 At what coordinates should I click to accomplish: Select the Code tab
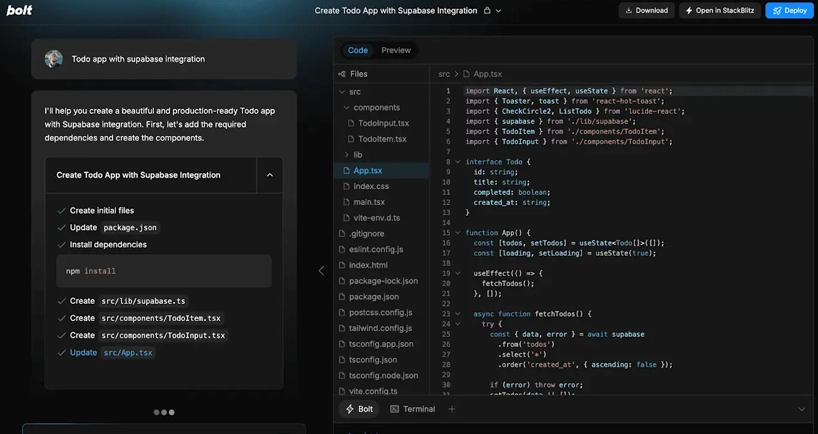pyautogui.click(x=357, y=50)
